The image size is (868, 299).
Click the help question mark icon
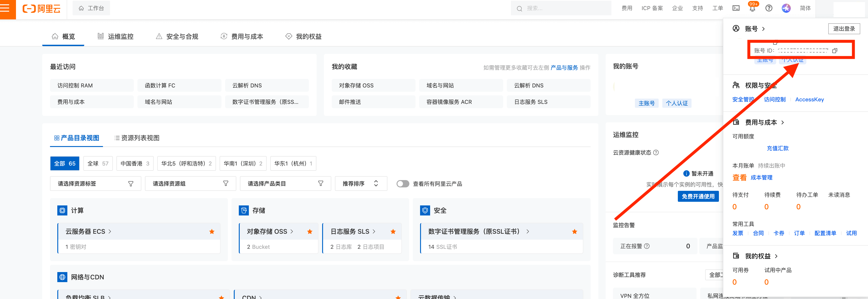coord(769,8)
